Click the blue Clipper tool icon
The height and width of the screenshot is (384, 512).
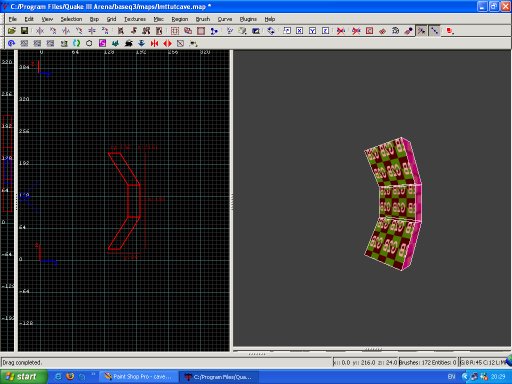214,31
